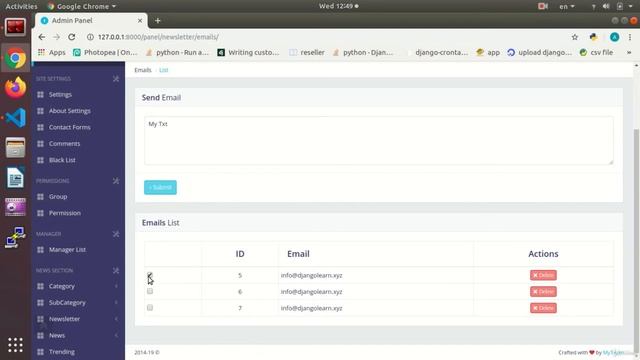Check the checkbox for email ID 7
Viewport: 640px width, 360px height.
click(150, 307)
